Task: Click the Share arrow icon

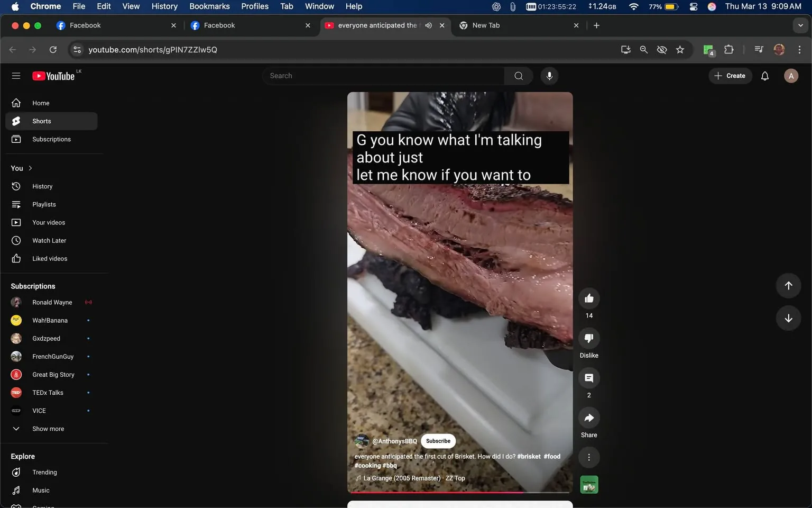Action: click(589, 418)
